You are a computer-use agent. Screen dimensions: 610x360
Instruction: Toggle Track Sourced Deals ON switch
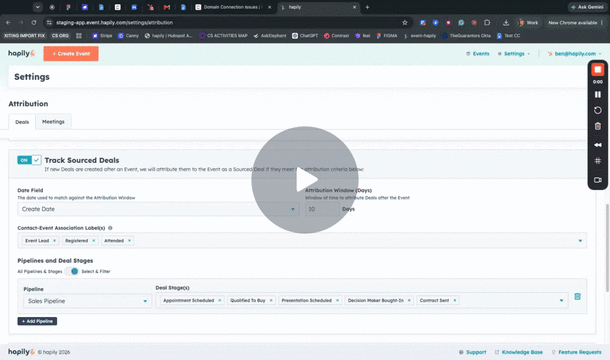(29, 160)
